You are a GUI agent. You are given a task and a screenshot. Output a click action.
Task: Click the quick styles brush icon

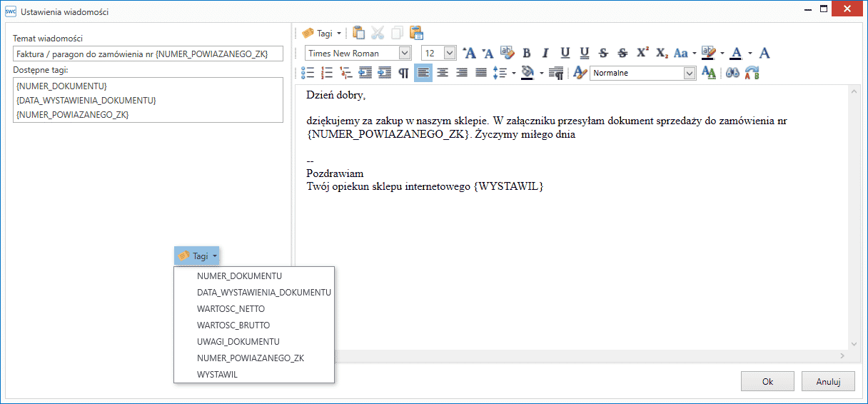click(580, 73)
